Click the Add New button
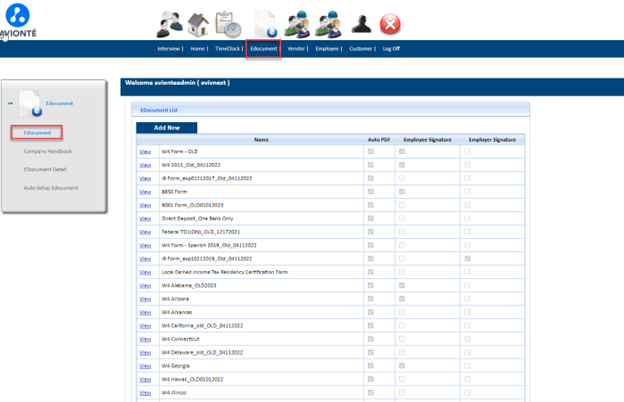Viewport: 624px width, 402px height. coord(166,128)
